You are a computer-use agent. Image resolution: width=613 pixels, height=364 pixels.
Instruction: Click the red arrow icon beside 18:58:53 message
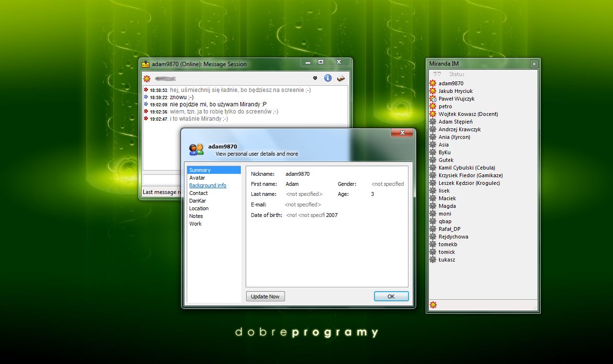tap(146, 90)
